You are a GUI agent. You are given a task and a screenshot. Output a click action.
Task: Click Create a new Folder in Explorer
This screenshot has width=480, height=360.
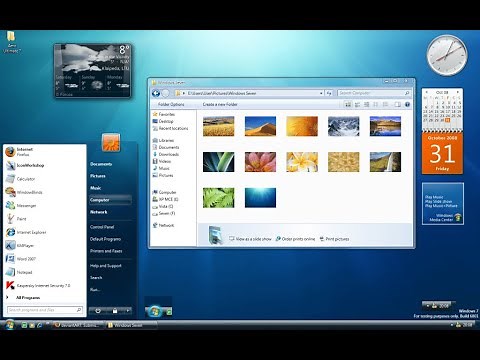coord(220,104)
